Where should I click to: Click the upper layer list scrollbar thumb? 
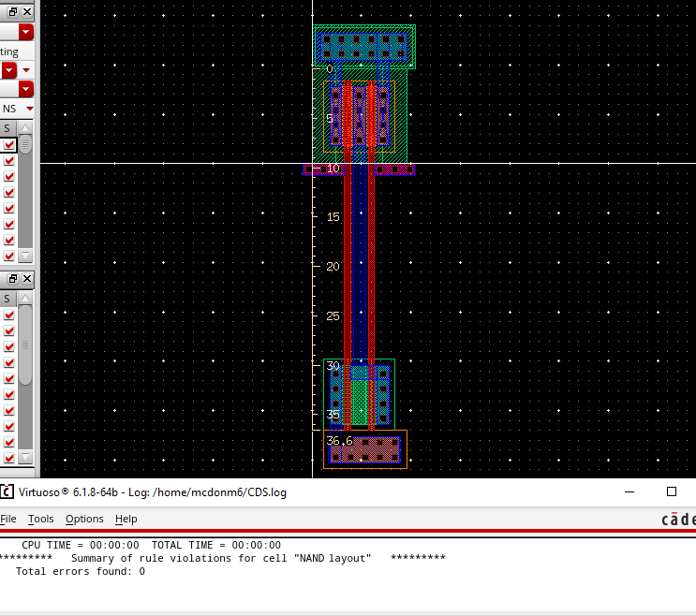25,144
